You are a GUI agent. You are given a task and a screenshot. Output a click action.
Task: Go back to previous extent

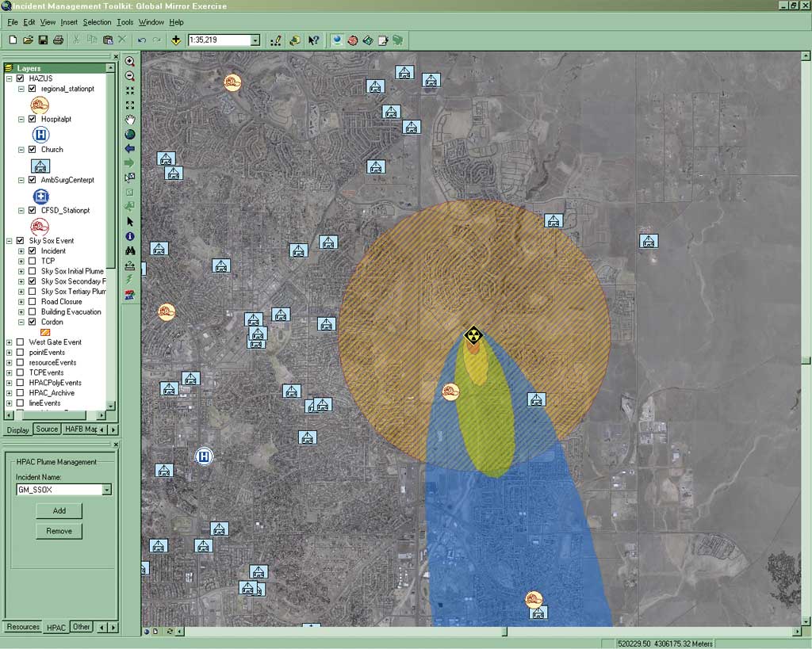coord(130,148)
